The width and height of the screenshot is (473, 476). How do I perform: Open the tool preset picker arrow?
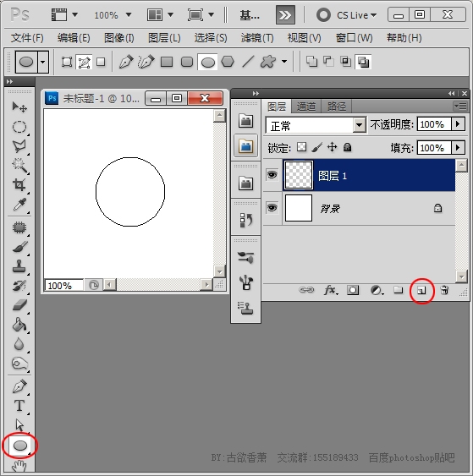pyautogui.click(x=43, y=62)
